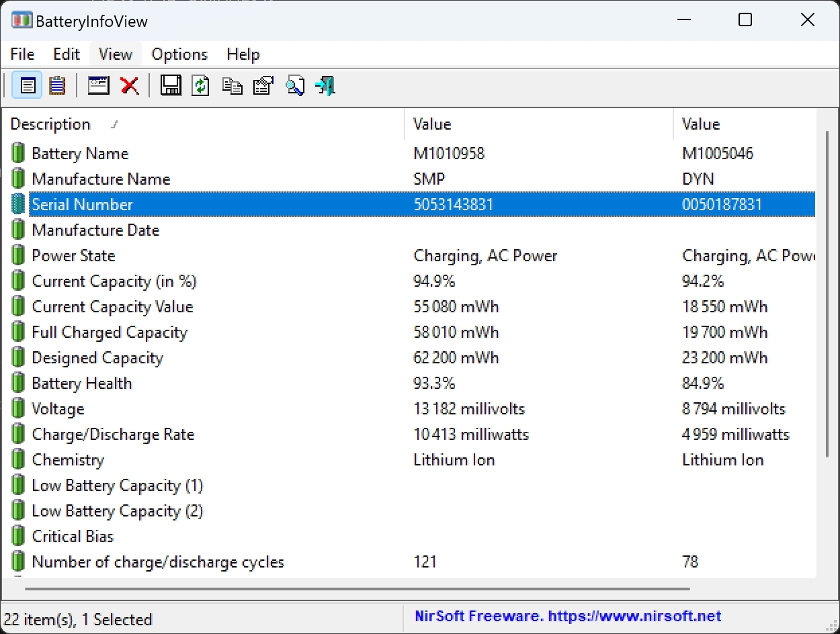Click the Show Battery Log clipboard icon
Screen dimensions: 840x634
click(x=57, y=86)
